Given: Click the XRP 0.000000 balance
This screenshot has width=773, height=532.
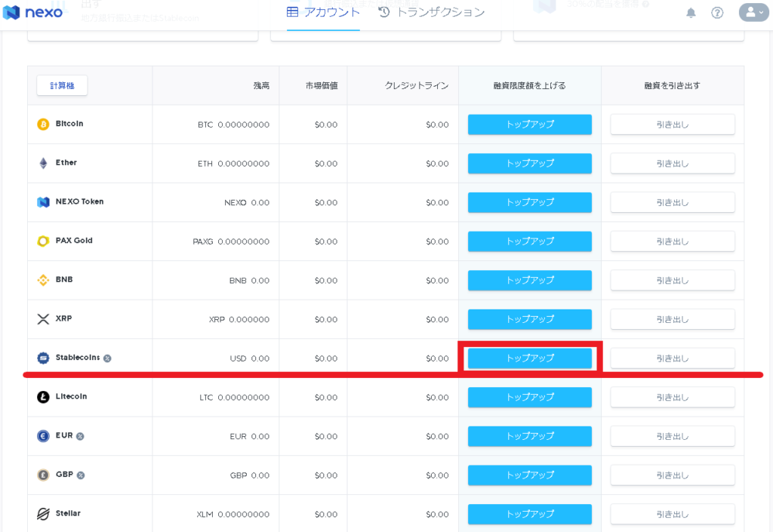Looking at the screenshot, I should point(239,319).
